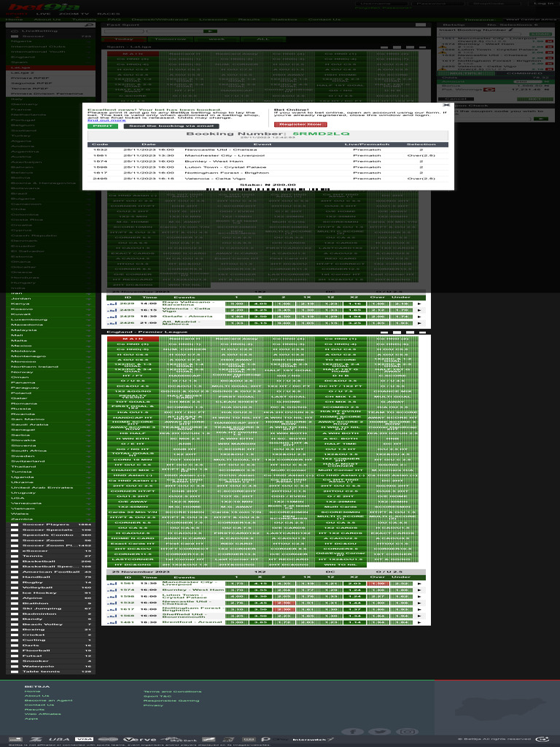The height and width of the screenshot is (747, 560).
Task: Click the green PRINT button
Action: [x=102, y=126]
